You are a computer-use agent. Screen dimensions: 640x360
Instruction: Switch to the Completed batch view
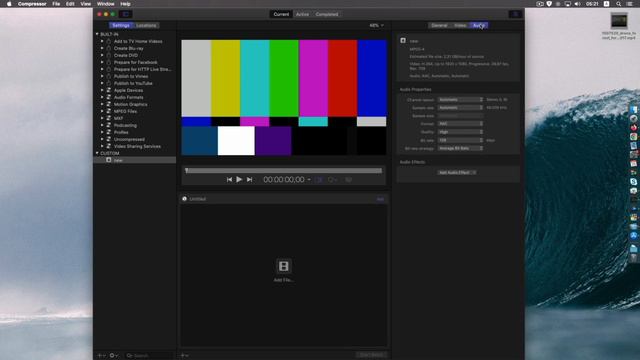click(327, 14)
